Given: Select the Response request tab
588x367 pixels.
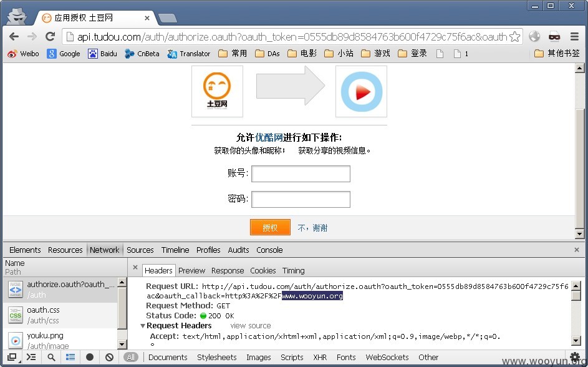Looking at the screenshot, I should click(x=228, y=270).
